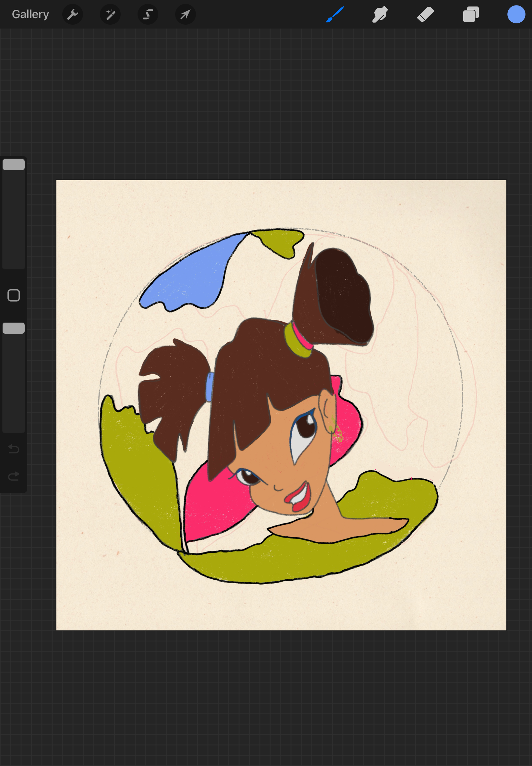Viewport: 532px width, 766px height.
Task: Select the Eraser tool
Action: coord(426,14)
